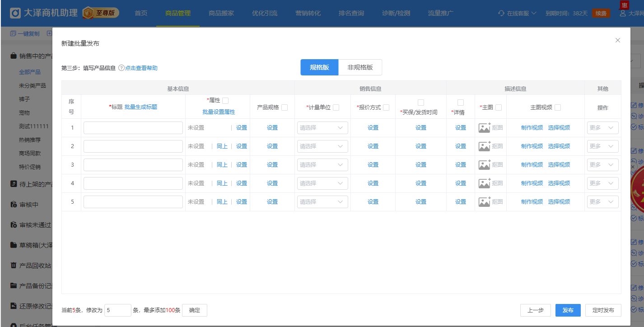Click the 还原修改记录 sidebar icon
Viewport: 644px width, 327px height.
pos(14,306)
